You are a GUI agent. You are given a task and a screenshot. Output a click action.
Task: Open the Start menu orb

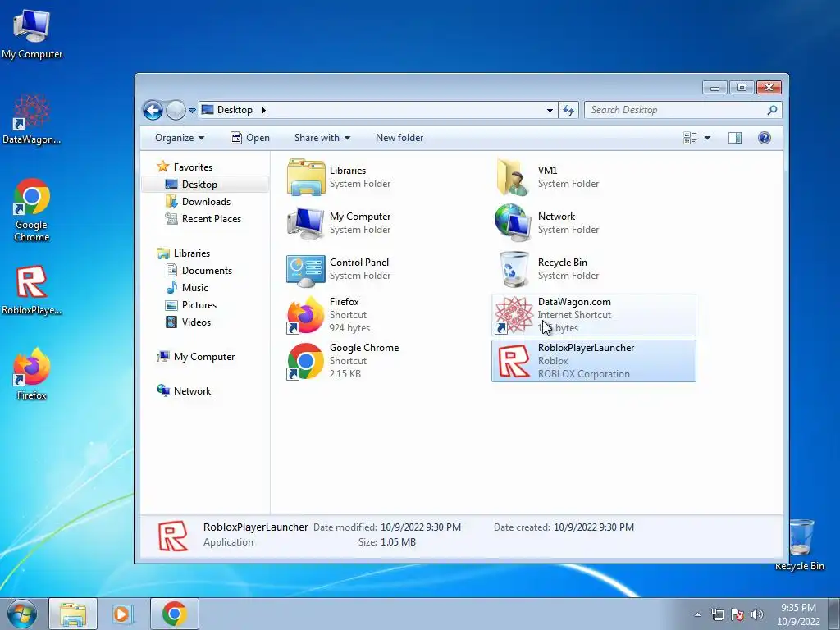(x=22, y=614)
